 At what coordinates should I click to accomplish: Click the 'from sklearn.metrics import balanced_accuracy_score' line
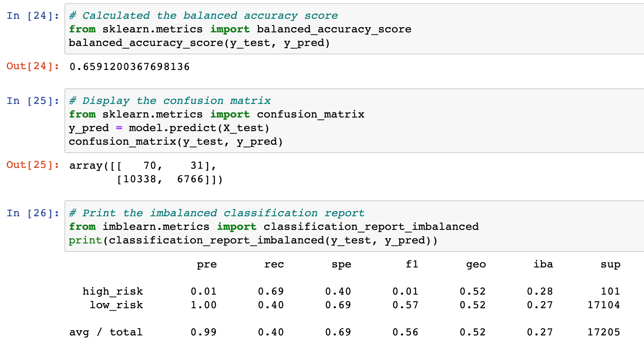[240, 29]
